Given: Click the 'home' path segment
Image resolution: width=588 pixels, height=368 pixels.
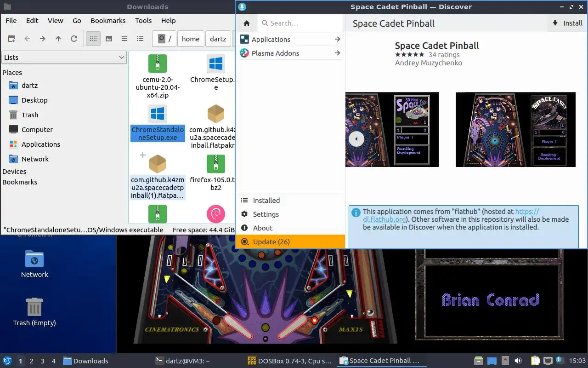Looking at the screenshot, I should 191,39.
